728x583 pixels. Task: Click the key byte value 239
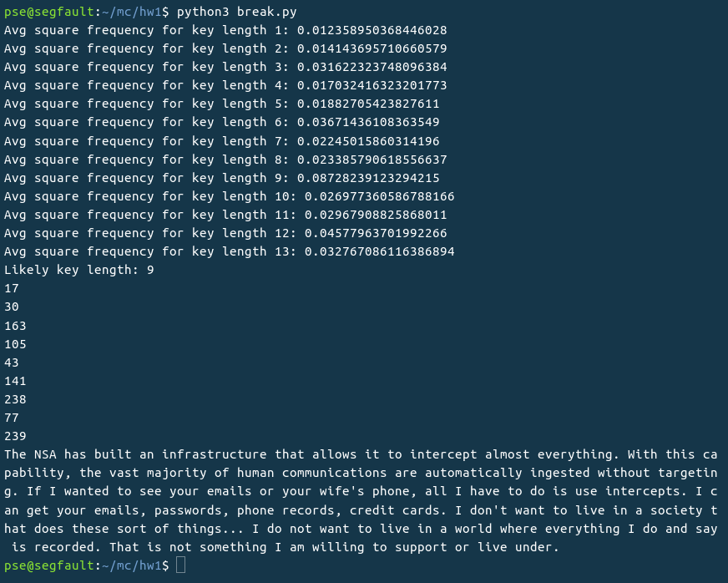coord(15,436)
